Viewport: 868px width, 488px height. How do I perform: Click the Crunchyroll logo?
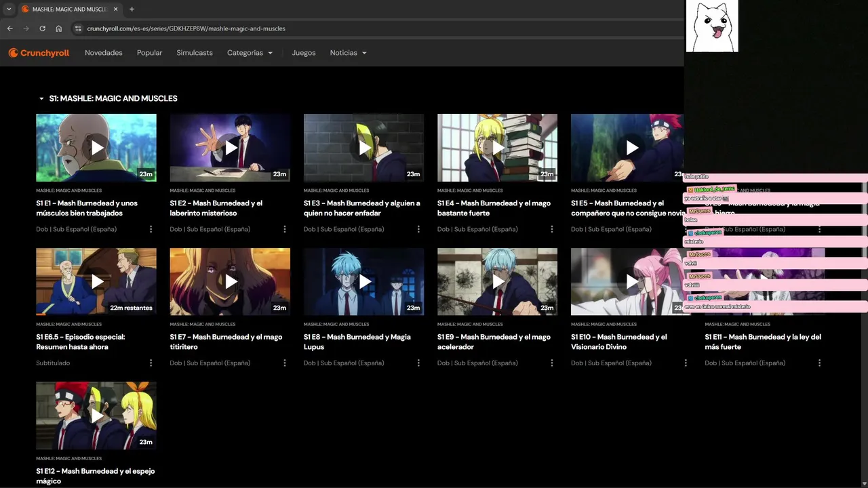pyautogui.click(x=39, y=53)
